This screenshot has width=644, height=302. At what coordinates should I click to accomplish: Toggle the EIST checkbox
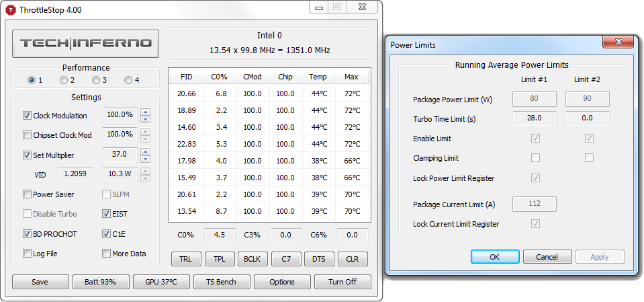click(106, 214)
